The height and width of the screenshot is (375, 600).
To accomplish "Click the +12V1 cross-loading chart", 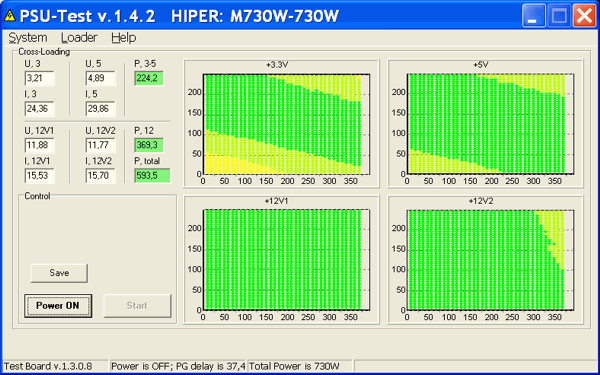I will [x=281, y=259].
